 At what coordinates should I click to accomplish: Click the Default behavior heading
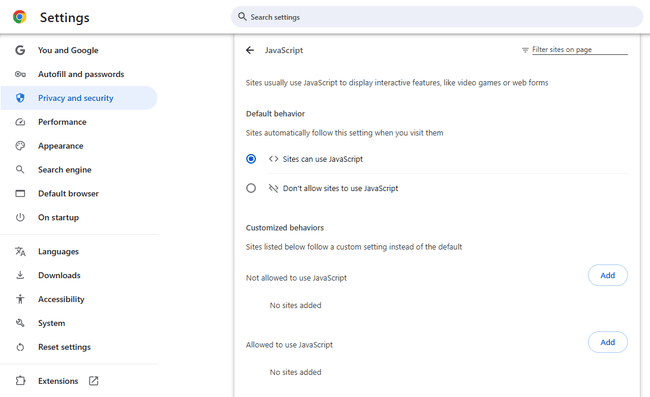pyautogui.click(x=275, y=114)
